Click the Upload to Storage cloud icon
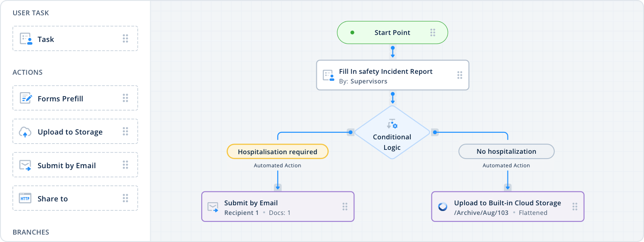 pyautogui.click(x=25, y=132)
